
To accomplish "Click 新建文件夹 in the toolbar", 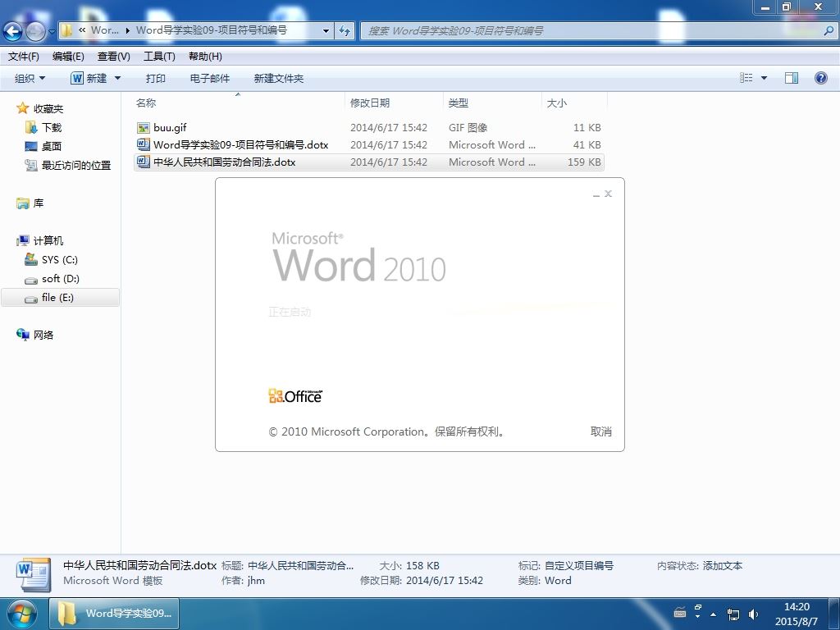I will [x=279, y=78].
